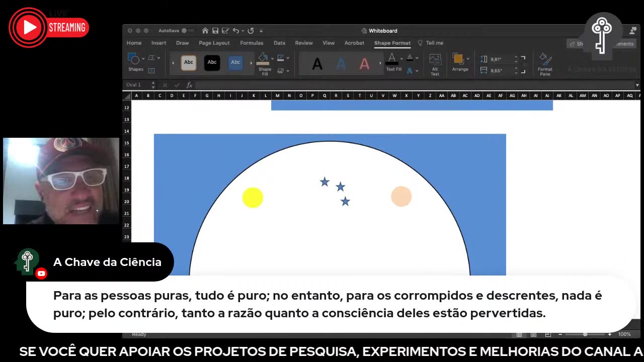
Task: Click the Text Box icon below Edit Shape
Action: (x=151, y=71)
